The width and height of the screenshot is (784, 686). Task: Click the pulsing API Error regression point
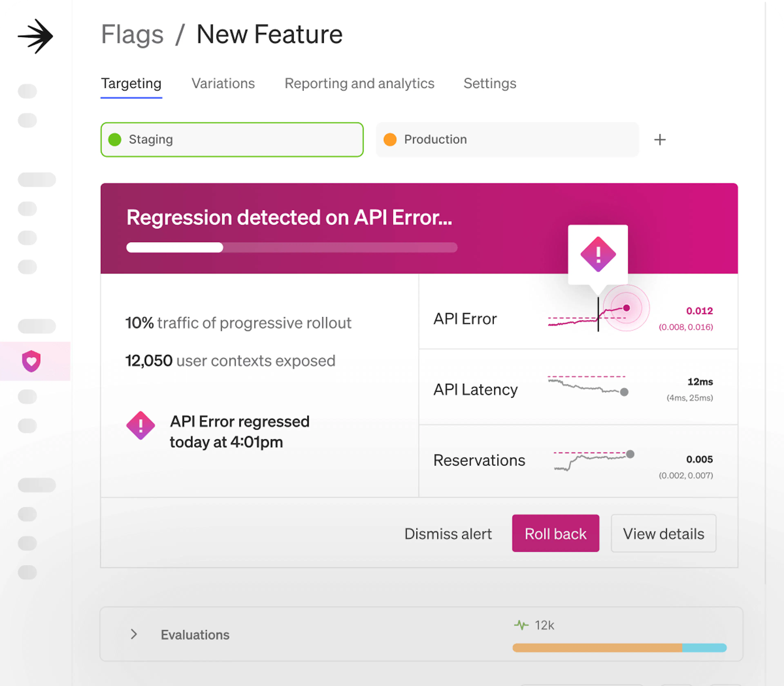[626, 308]
